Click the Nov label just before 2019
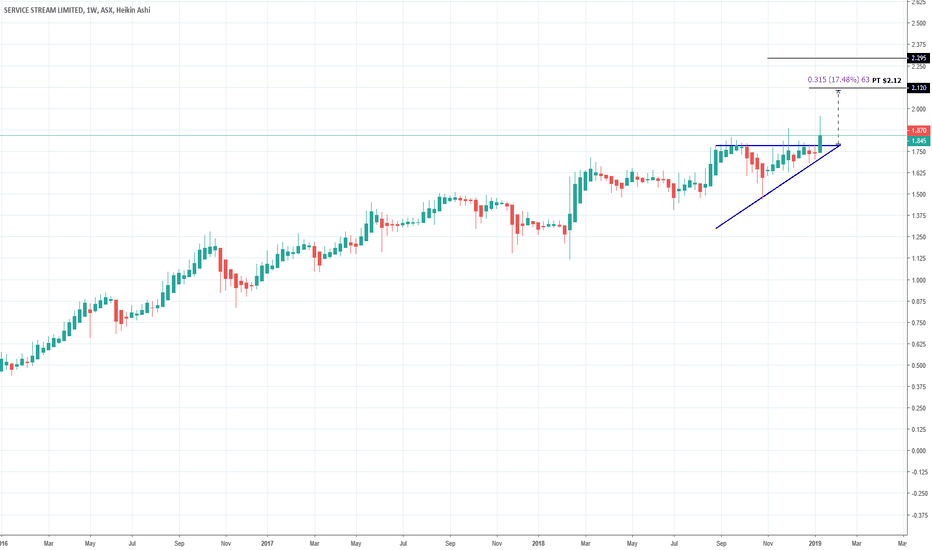The image size is (932, 550). 768,543
